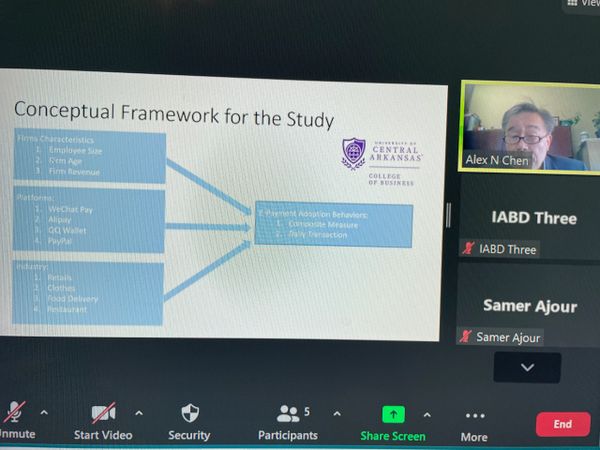Expand audio options arrow beside Unmute

tap(44, 412)
